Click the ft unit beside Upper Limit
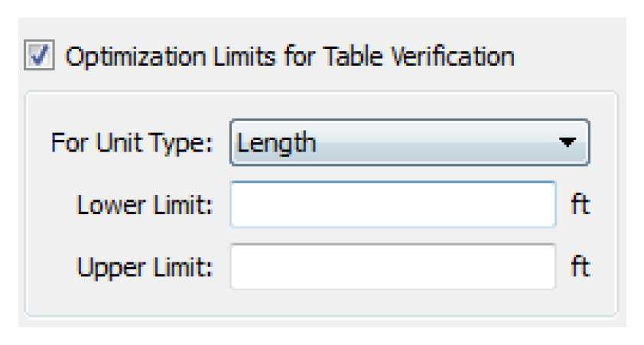This screenshot has height=345, width=644. [582, 267]
